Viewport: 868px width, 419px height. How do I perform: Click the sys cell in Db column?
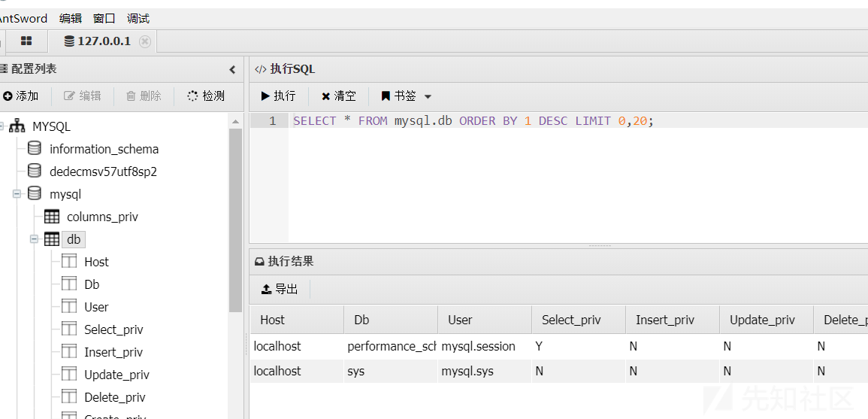391,371
